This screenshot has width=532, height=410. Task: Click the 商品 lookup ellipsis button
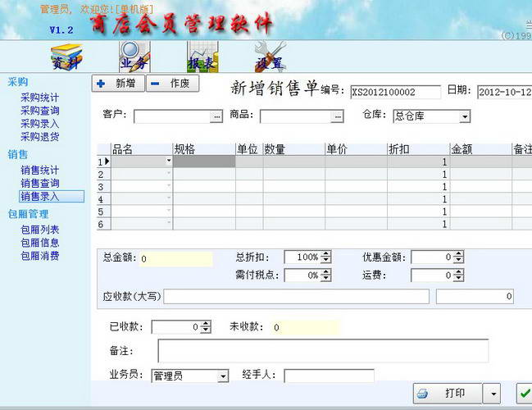[x=337, y=116]
